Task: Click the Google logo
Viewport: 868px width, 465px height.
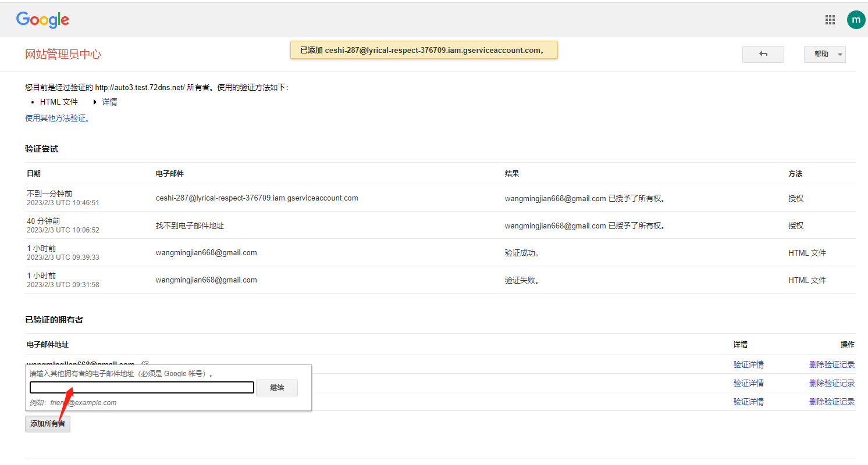Action: point(42,20)
